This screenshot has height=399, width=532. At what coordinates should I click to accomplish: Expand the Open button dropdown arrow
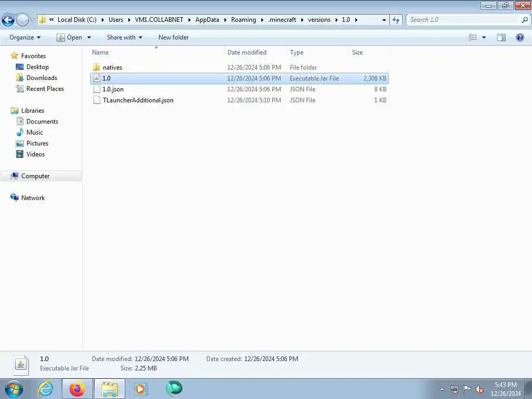pos(89,37)
